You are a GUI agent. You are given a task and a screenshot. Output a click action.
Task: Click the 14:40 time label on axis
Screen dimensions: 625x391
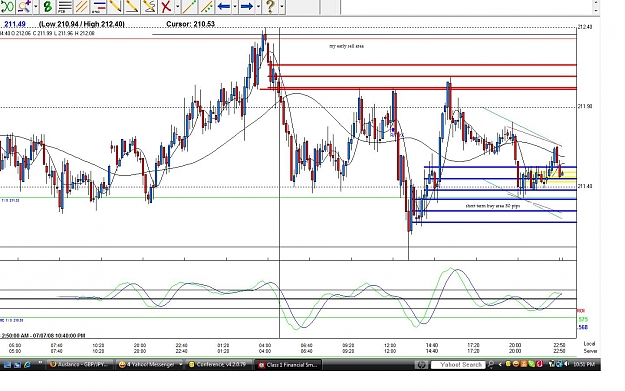(x=432, y=345)
